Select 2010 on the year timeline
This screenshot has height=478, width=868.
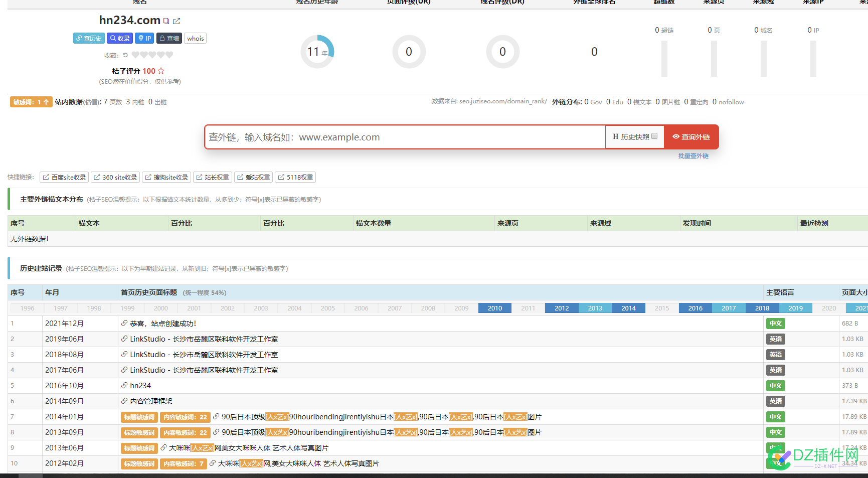pos(495,308)
